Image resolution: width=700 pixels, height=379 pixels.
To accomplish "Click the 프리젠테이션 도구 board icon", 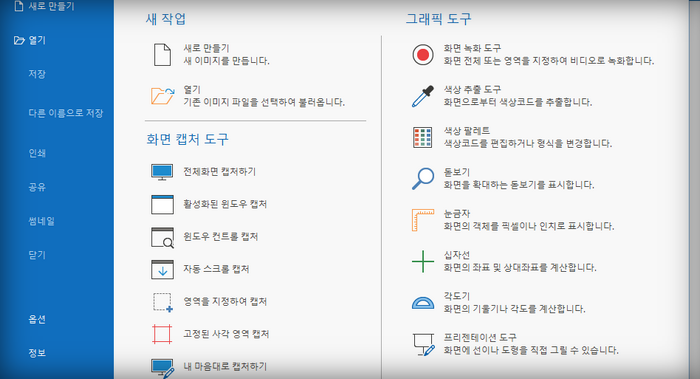I will [x=423, y=344].
